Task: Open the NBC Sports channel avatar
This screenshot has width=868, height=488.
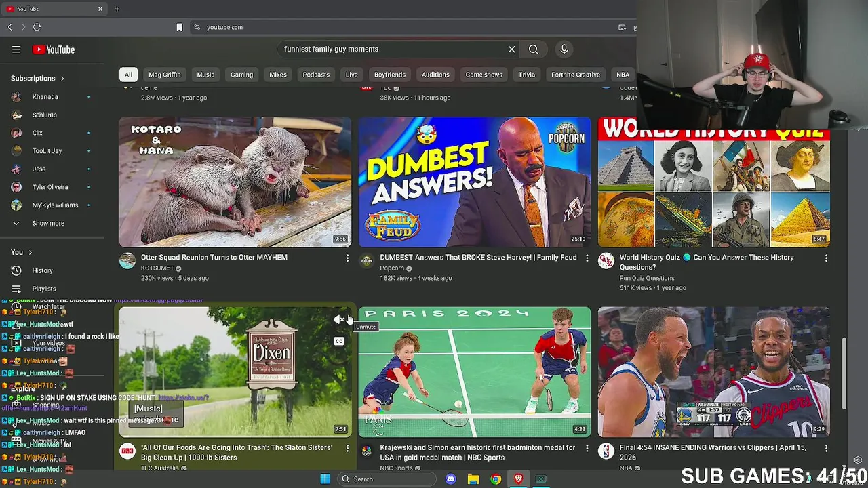Action: 366,451
